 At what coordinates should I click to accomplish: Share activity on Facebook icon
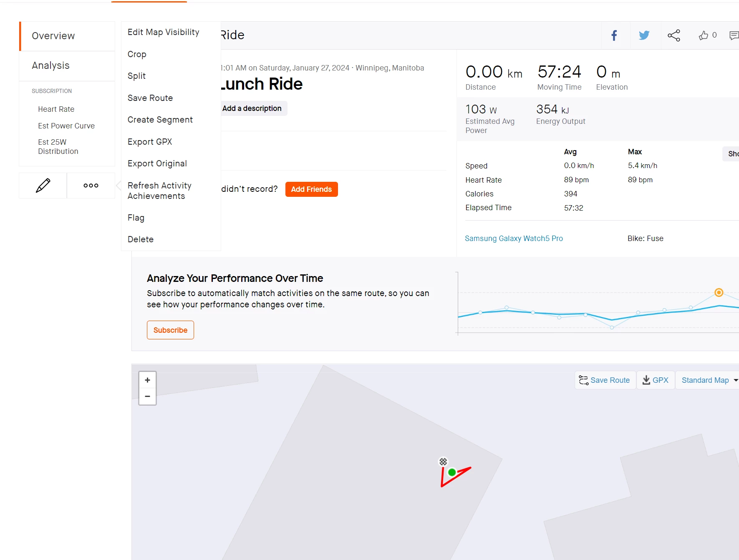click(x=614, y=35)
